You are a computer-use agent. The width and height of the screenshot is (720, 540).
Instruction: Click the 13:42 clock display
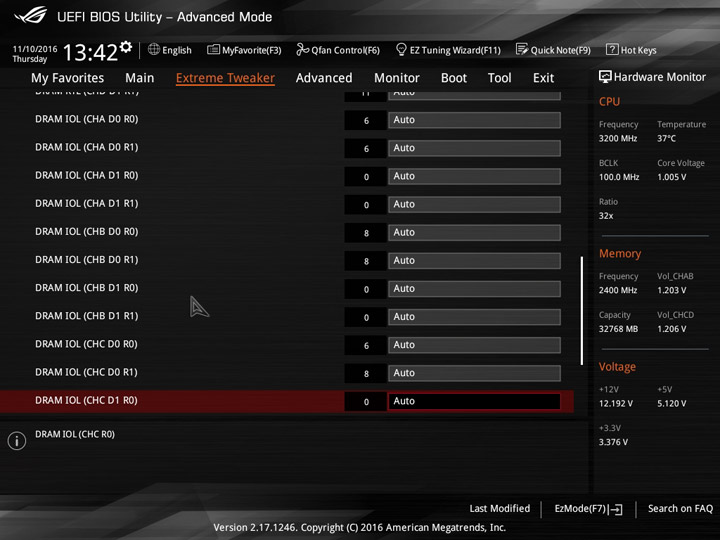(x=90, y=52)
